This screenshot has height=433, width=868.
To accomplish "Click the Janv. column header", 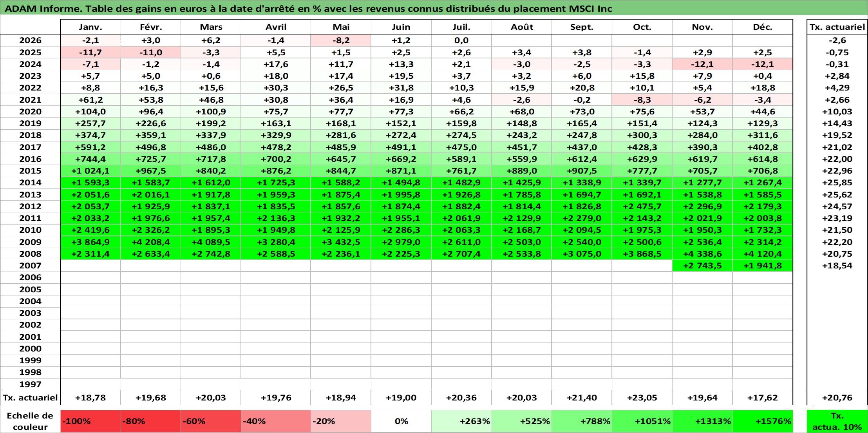I will coord(90,27).
